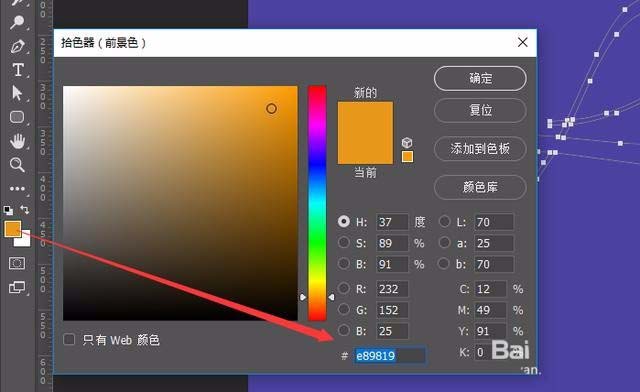Toggle Quick Mask mode icon
Viewport: 640px width, 392px height.
[x=17, y=263]
